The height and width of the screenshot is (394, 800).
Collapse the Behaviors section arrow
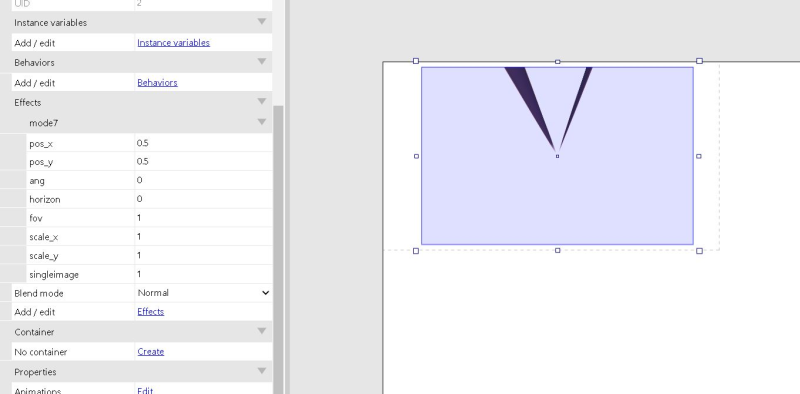(x=262, y=62)
